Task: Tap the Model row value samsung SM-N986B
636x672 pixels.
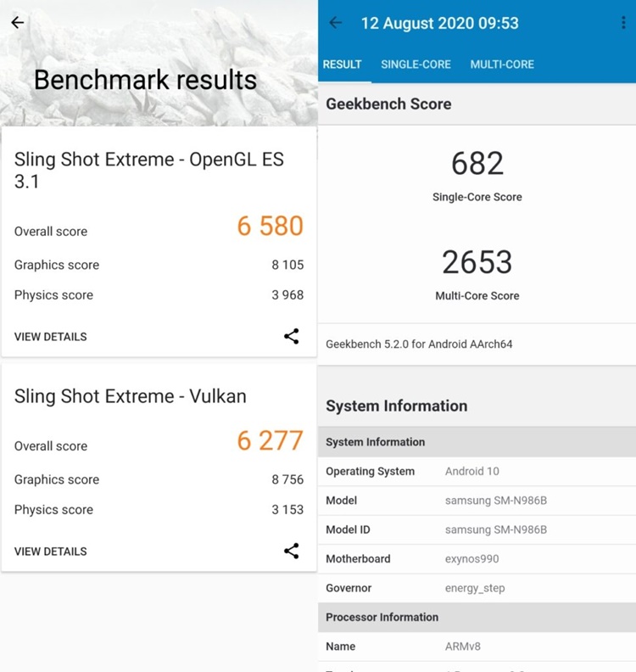Action: coord(496,501)
